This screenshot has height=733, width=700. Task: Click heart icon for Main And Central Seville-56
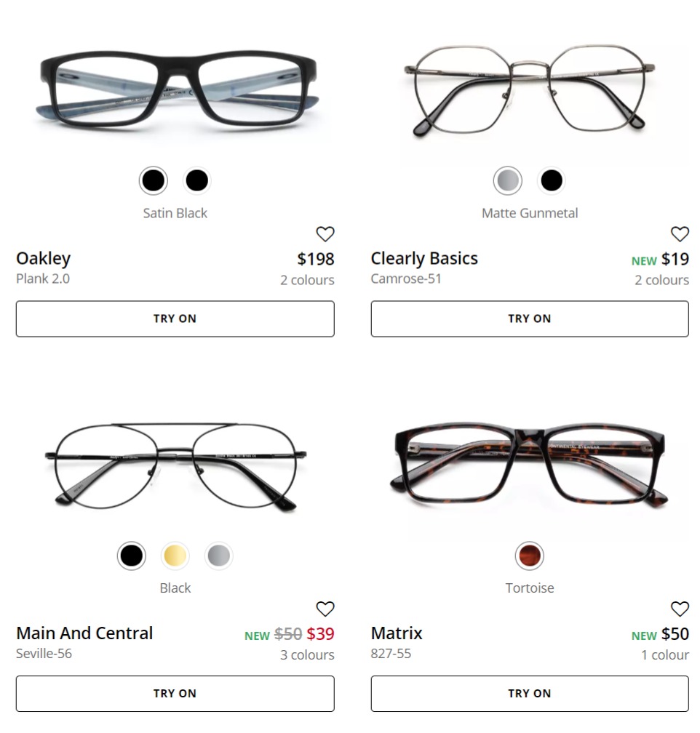point(325,609)
